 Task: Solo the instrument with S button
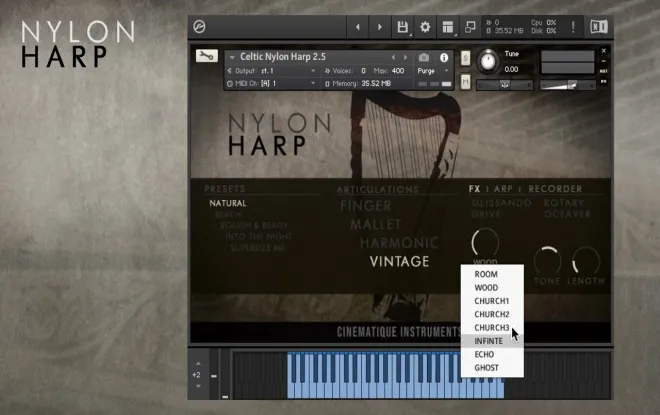coord(465,58)
